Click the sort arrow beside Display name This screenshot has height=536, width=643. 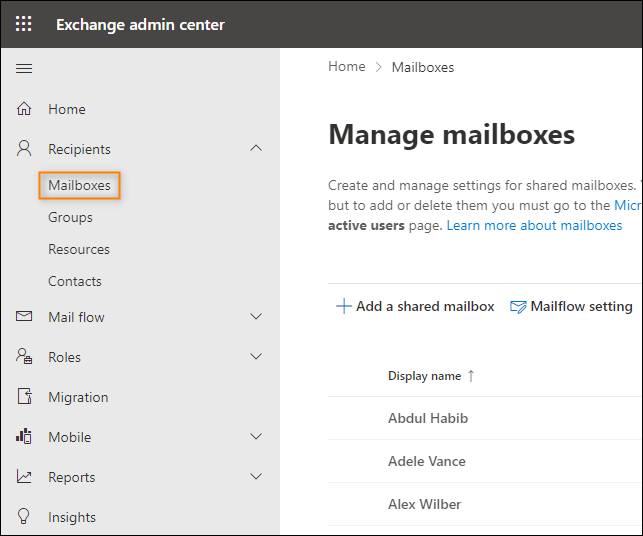pos(471,376)
